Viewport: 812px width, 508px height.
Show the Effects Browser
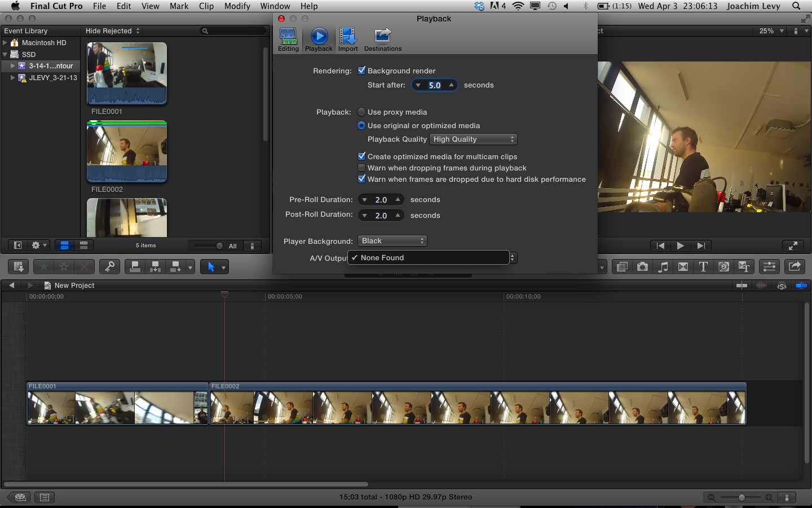tap(622, 267)
